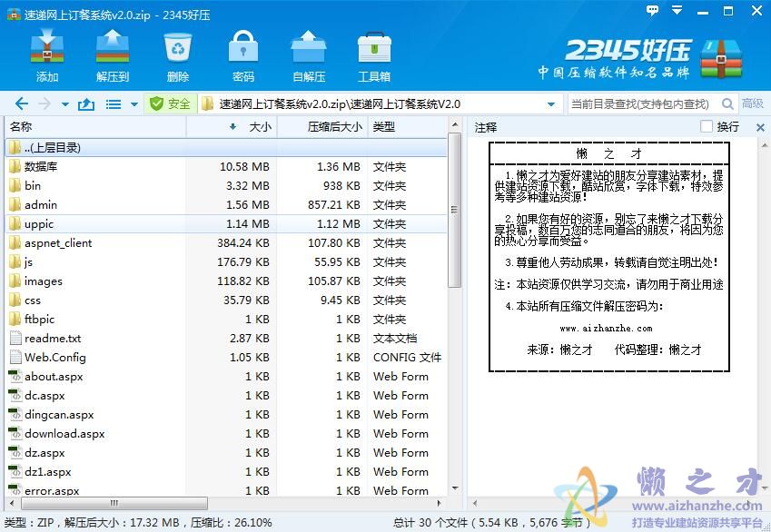Select the 数据库 folder icon

[x=15, y=166]
